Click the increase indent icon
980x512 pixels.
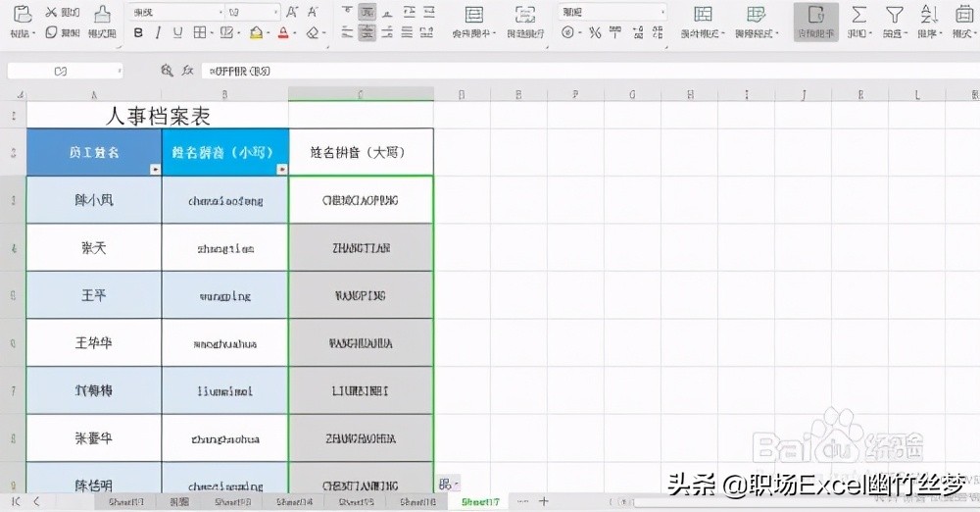(x=429, y=12)
